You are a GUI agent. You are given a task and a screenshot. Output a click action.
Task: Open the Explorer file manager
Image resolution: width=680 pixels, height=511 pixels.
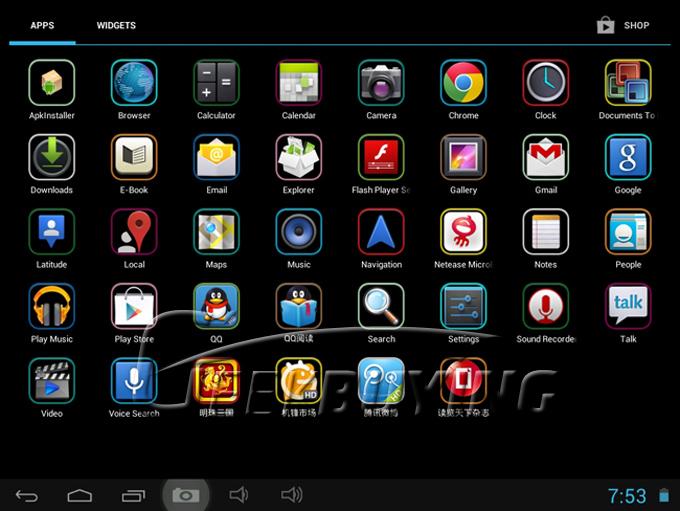click(299, 157)
